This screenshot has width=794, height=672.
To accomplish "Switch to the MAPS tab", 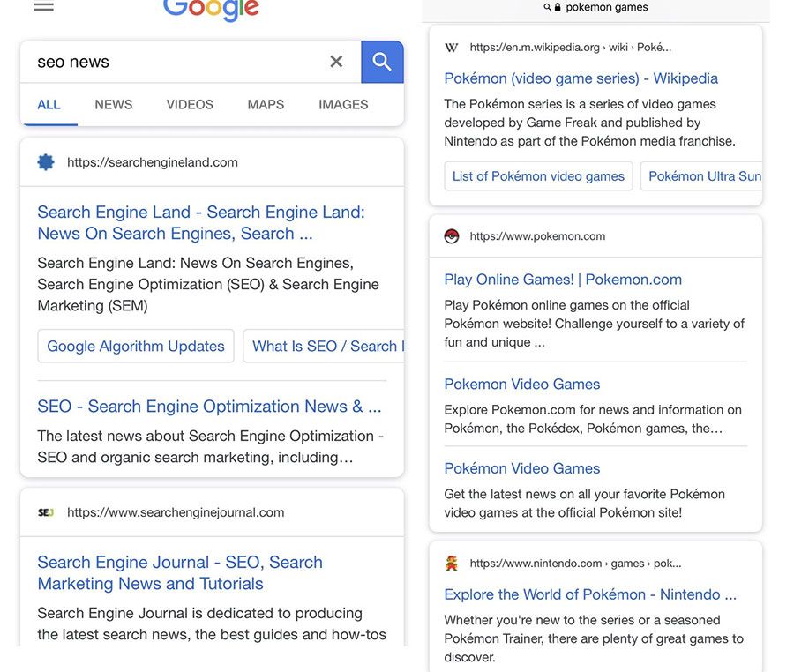I will click(x=265, y=104).
